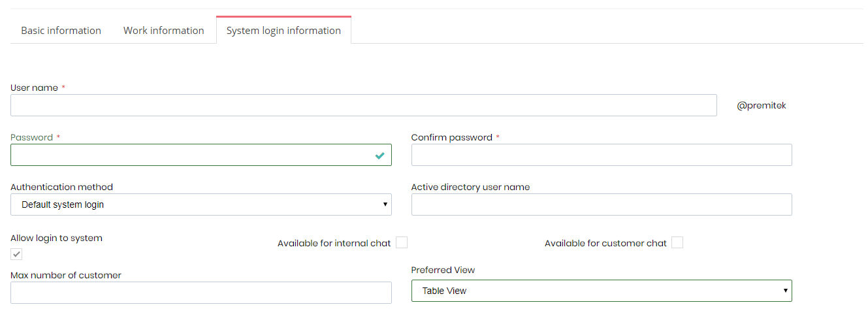Click the Available for customer chat label

(x=605, y=243)
